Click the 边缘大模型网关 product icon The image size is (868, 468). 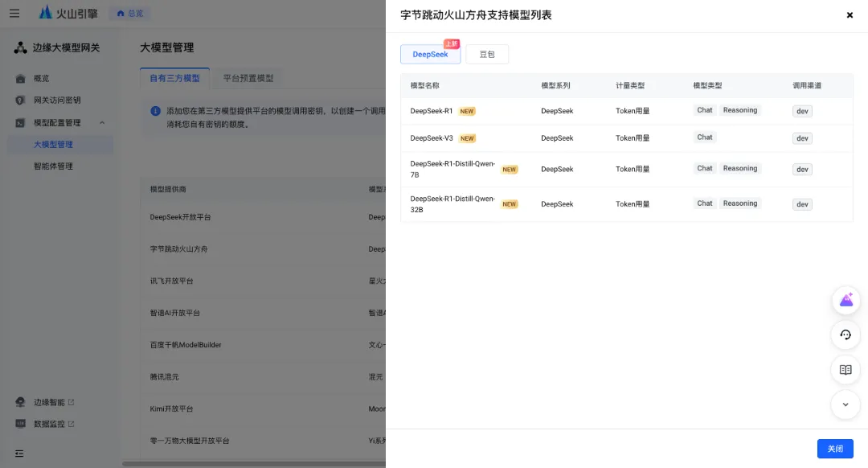[x=20, y=47]
